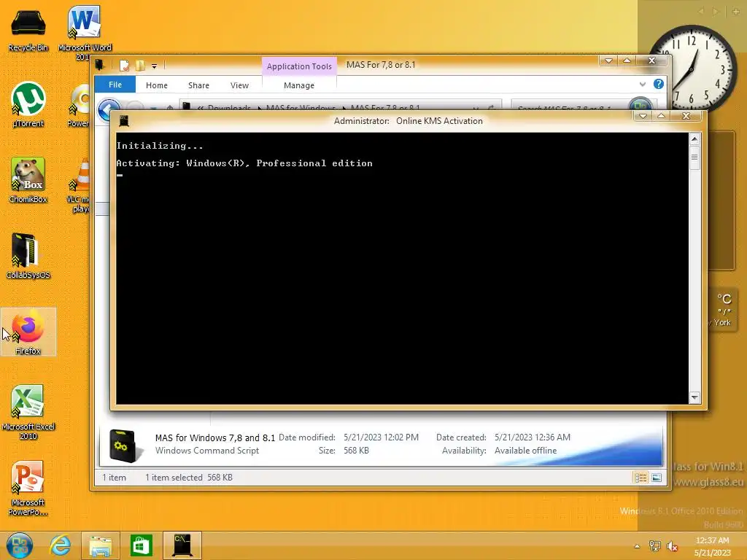Click the analog clock desktop gadget

692,68
